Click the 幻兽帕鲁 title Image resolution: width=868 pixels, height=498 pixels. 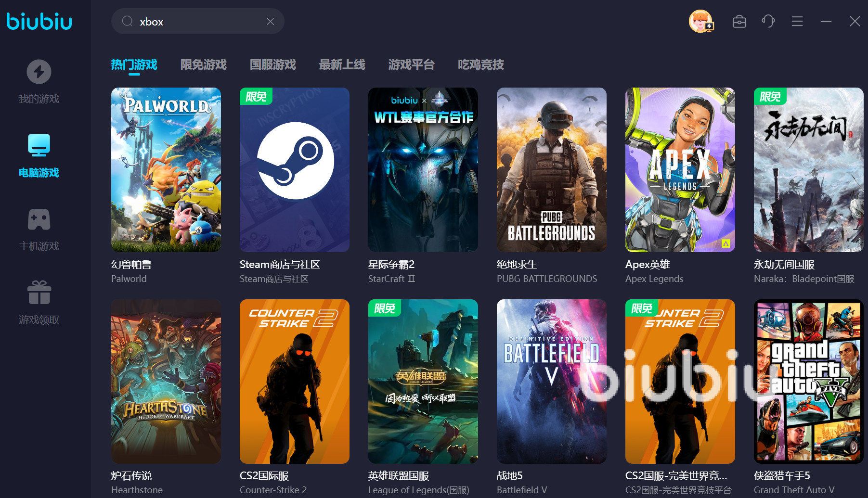point(131,264)
